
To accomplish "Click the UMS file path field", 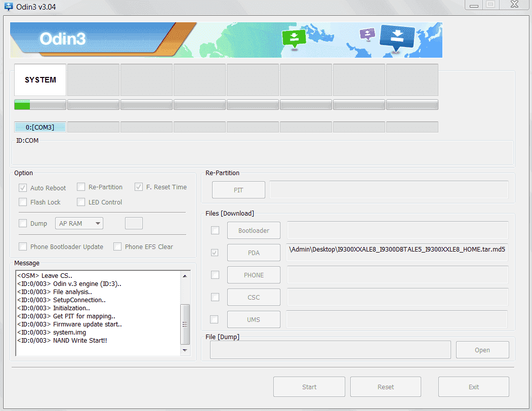I will pyautogui.click(x=397, y=319).
